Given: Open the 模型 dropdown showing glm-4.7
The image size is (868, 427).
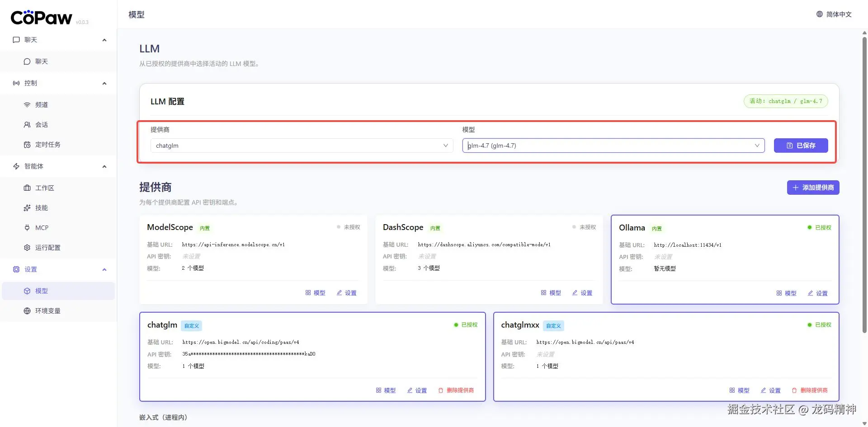Looking at the screenshot, I should tap(613, 145).
